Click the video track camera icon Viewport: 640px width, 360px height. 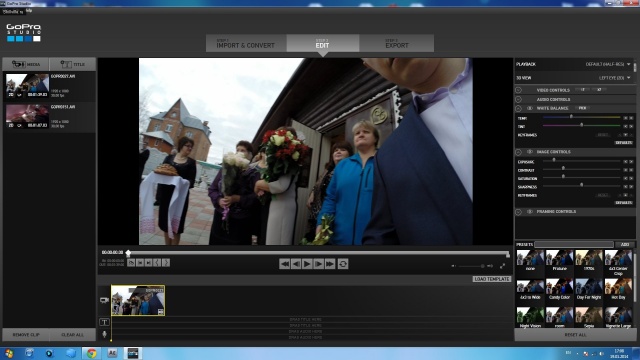click(x=104, y=300)
